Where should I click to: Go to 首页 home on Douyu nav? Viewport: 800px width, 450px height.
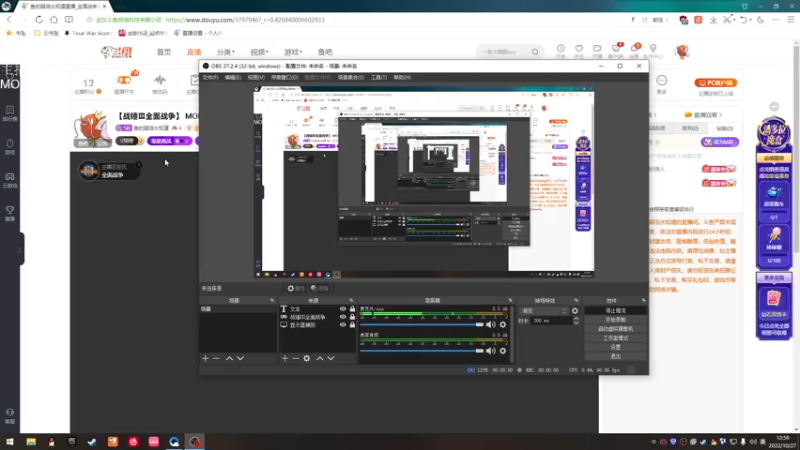[164, 52]
